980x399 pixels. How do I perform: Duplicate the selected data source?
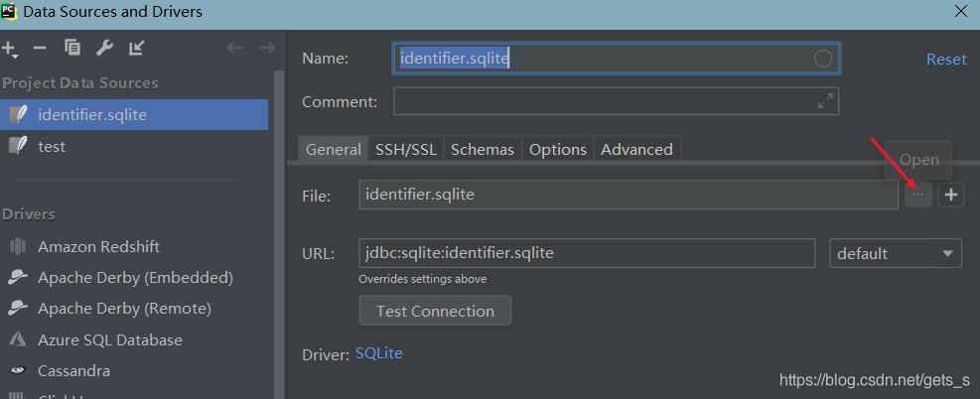(71, 48)
